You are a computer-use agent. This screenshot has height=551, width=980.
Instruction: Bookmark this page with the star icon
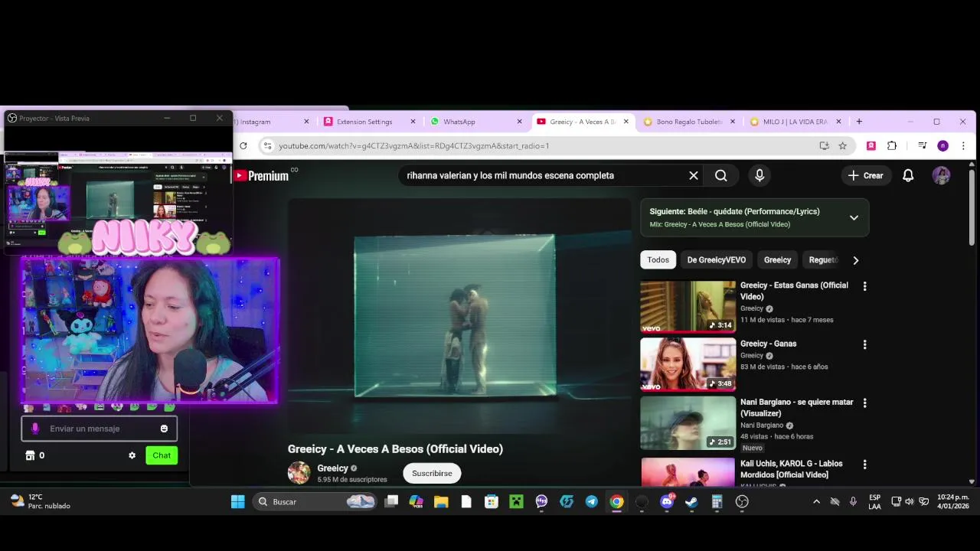843,145
